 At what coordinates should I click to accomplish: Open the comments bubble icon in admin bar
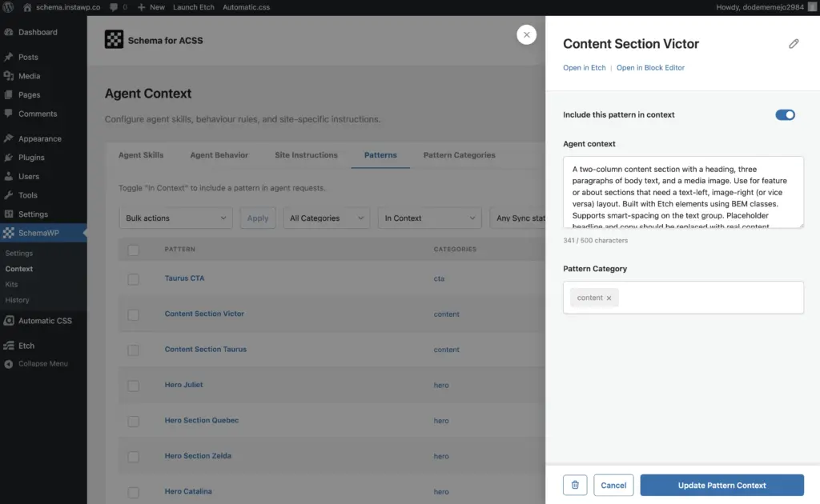pyautogui.click(x=114, y=7)
